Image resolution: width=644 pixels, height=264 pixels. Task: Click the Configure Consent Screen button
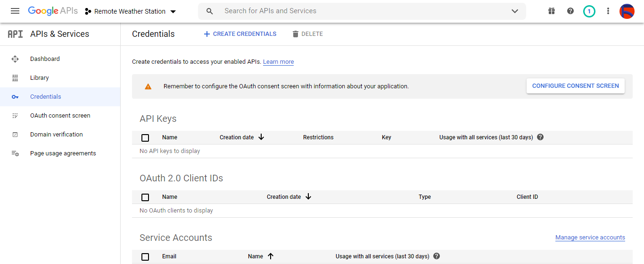tap(575, 86)
